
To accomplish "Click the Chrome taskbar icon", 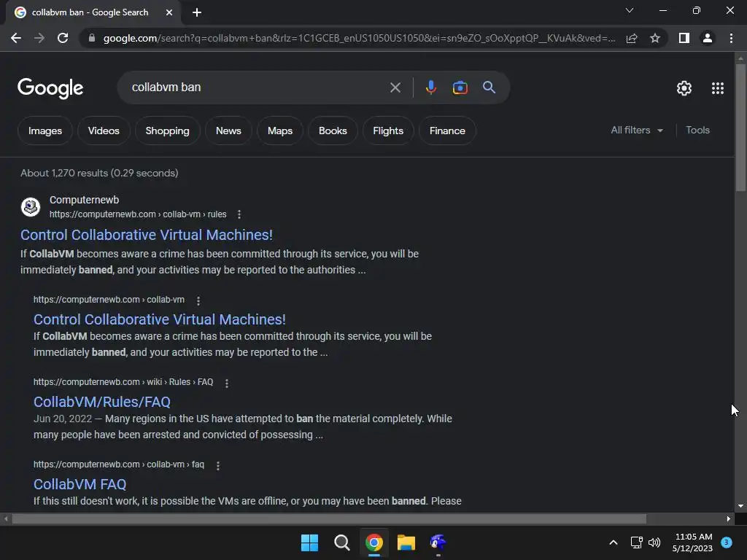I will pyautogui.click(x=374, y=542).
